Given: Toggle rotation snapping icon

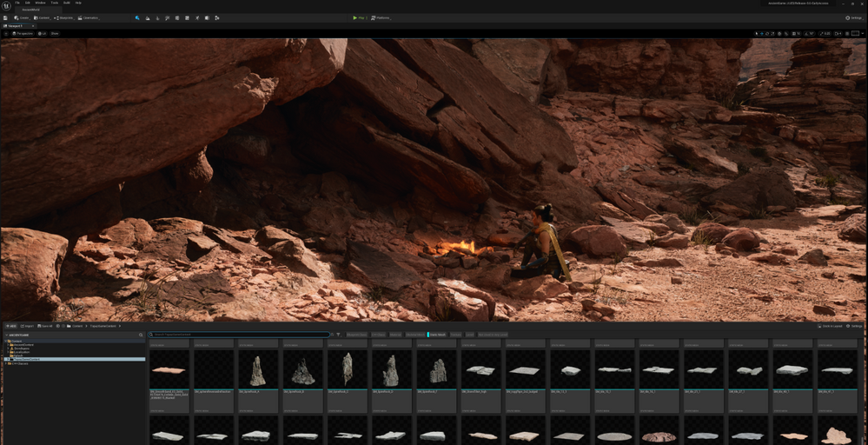Looking at the screenshot, I should point(806,33).
